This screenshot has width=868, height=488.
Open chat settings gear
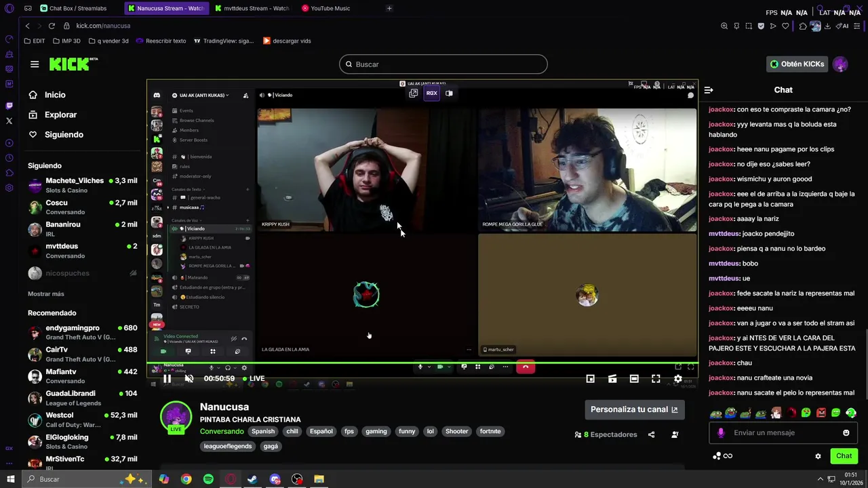pyautogui.click(x=818, y=456)
